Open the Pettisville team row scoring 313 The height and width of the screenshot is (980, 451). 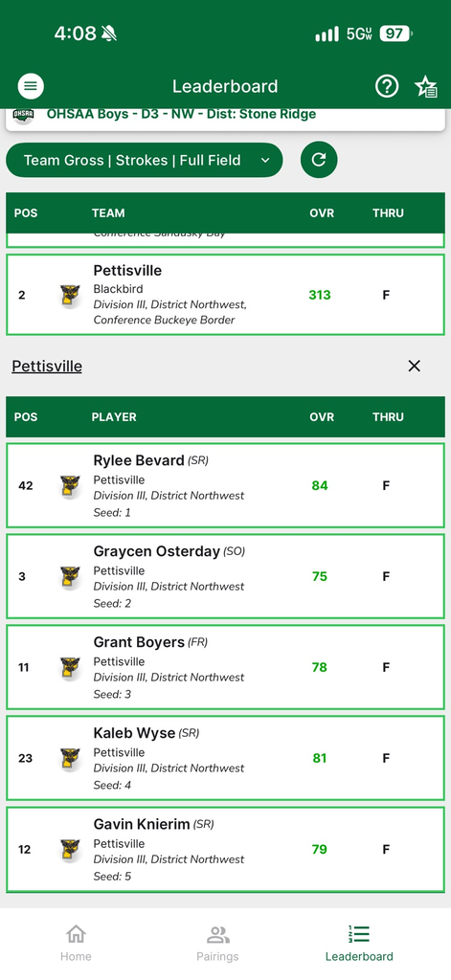tap(225, 295)
